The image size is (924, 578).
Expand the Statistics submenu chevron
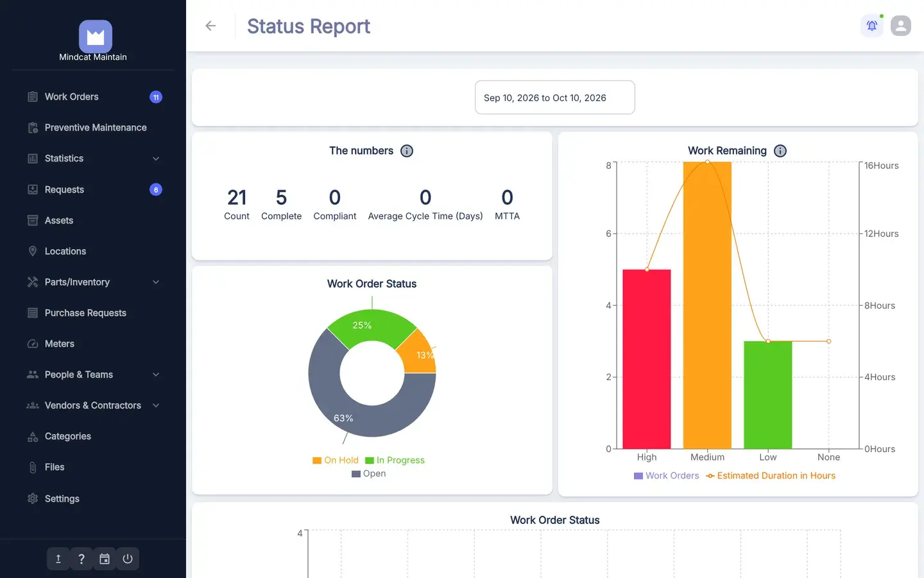point(156,159)
